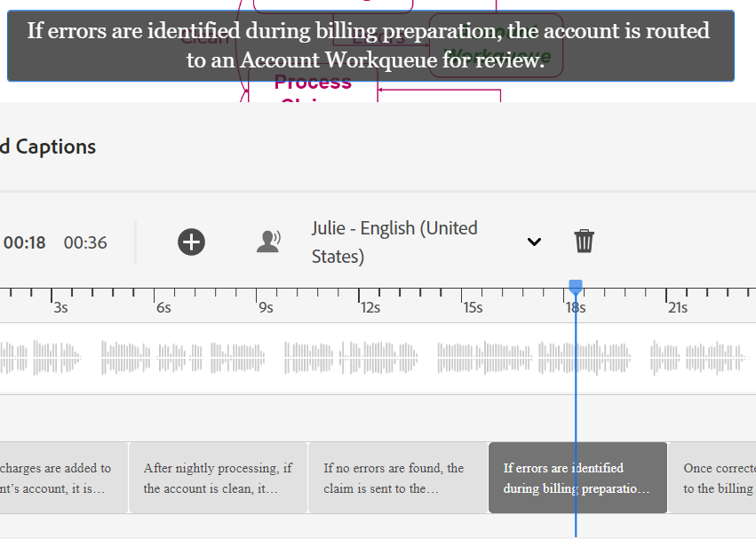Click the Captions panel header label

click(x=48, y=147)
